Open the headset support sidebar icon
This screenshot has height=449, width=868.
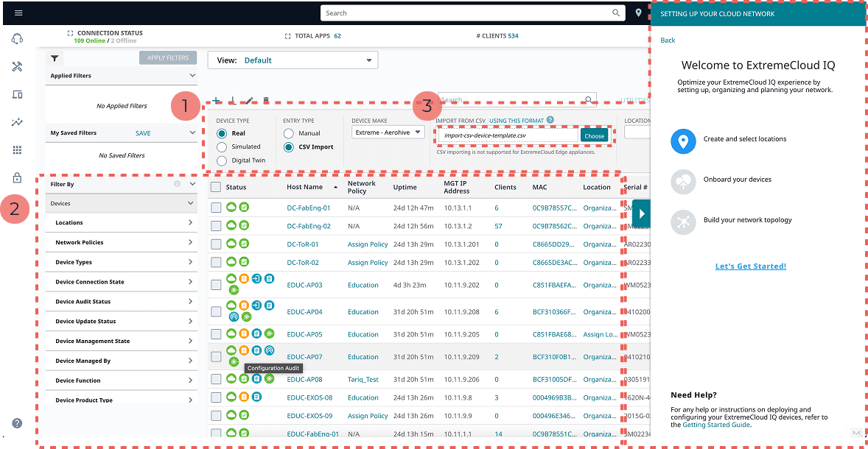click(x=17, y=39)
